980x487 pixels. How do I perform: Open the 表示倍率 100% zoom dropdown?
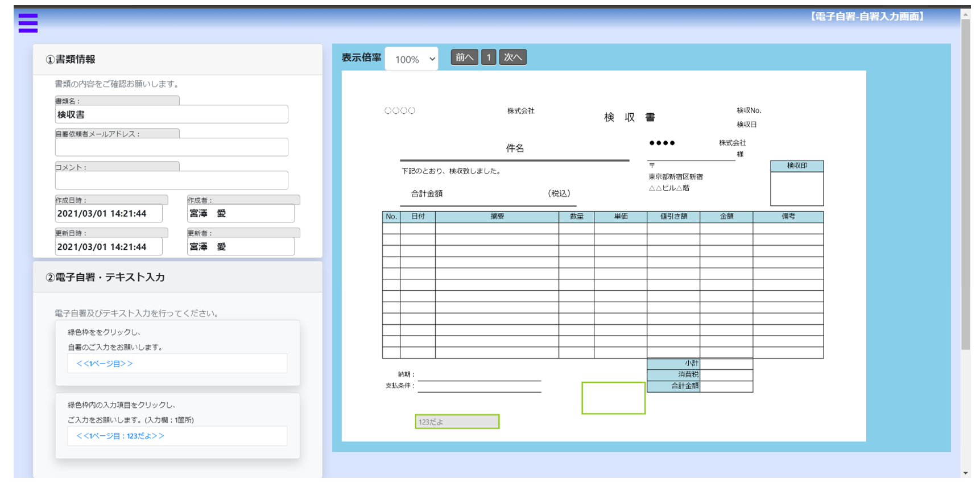pyautogui.click(x=411, y=59)
